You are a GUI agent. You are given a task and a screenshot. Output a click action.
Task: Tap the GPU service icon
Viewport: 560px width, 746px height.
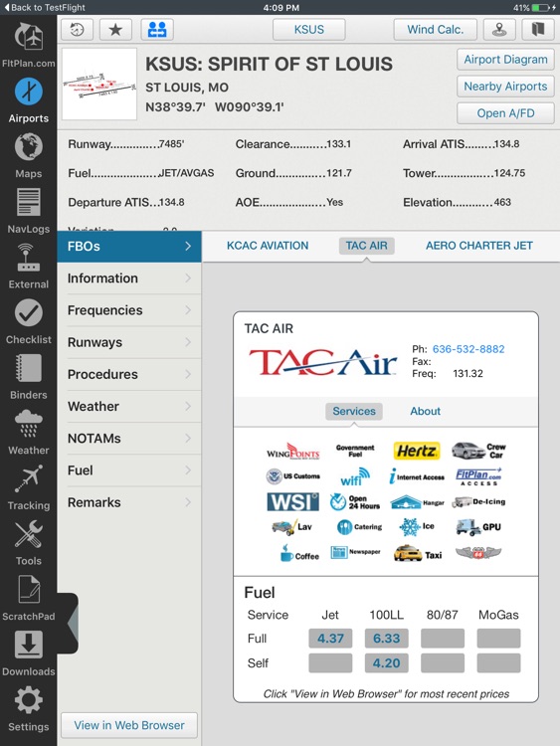tap(478, 527)
